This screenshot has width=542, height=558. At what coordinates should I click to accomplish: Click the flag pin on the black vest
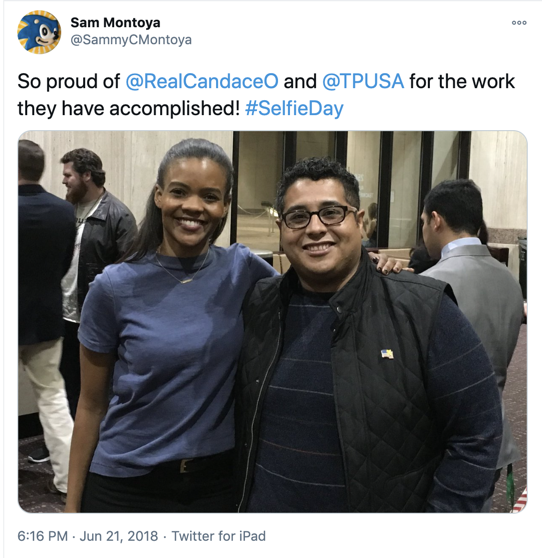(388, 354)
